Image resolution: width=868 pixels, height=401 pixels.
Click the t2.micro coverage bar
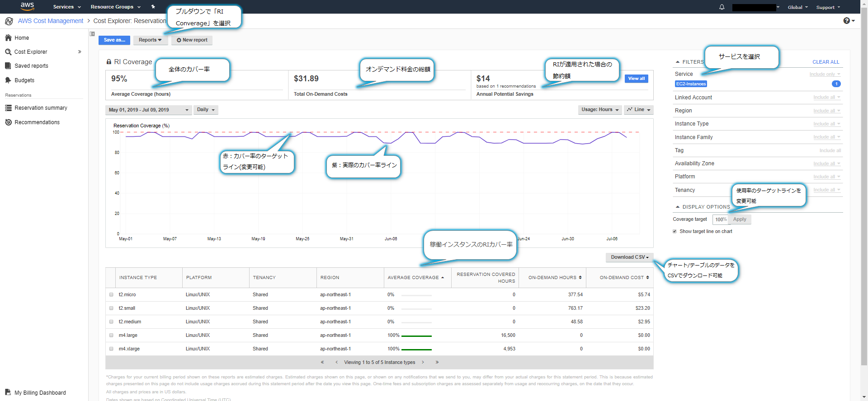(416, 295)
